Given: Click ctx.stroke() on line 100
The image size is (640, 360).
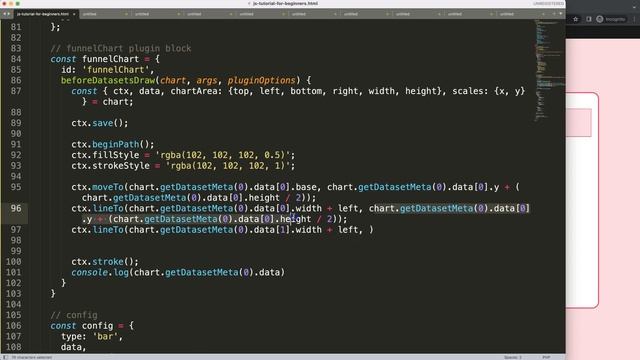Looking at the screenshot, I should coord(105,262).
